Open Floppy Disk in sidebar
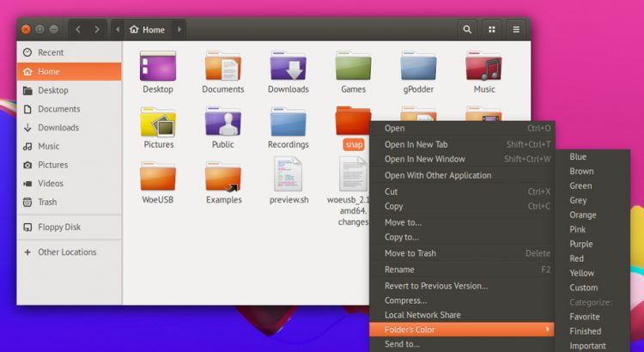 [x=69, y=228]
